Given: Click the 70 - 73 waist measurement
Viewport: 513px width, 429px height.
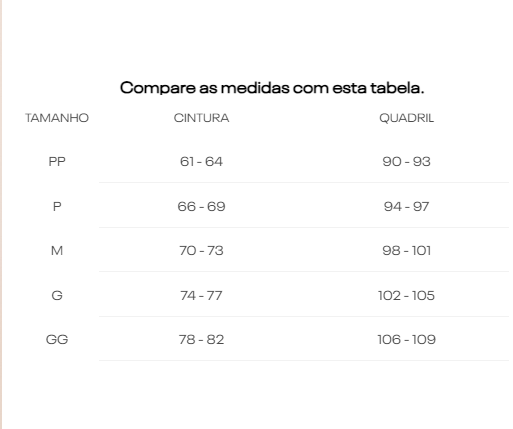Looking at the screenshot, I should 201,251.
